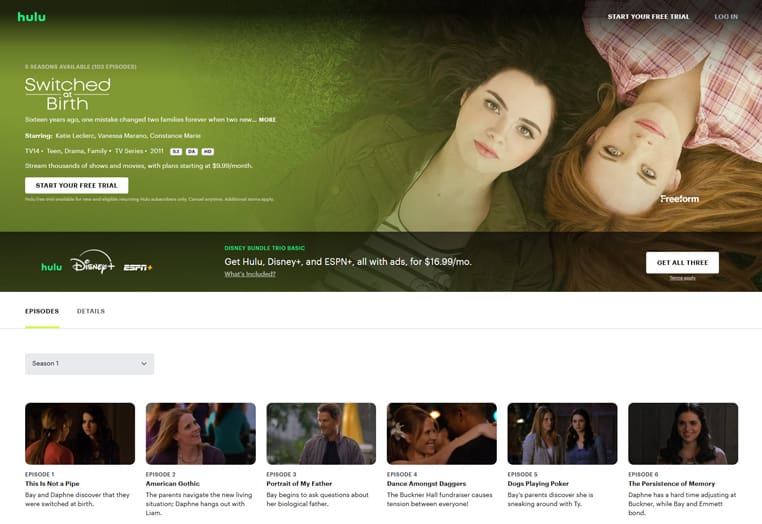Click the Freeform network logo
Image resolution: width=762 pixels, height=524 pixels.
(679, 199)
